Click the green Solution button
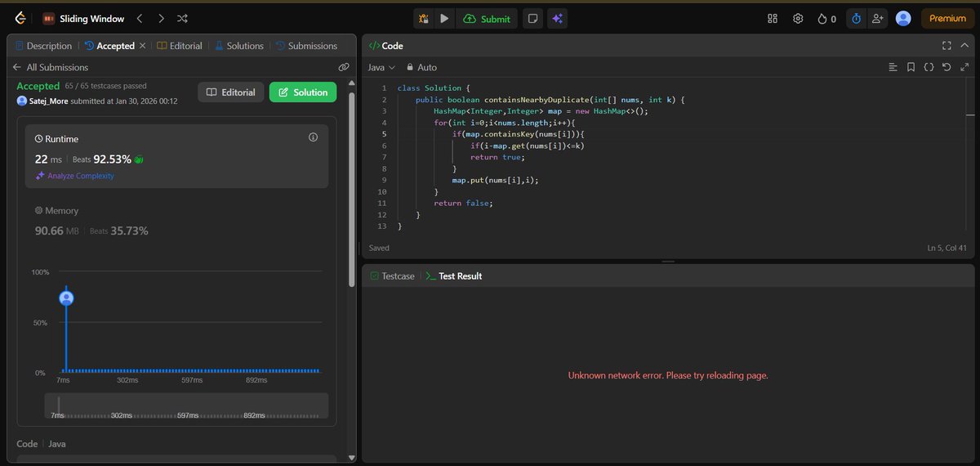 coord(303,92)
